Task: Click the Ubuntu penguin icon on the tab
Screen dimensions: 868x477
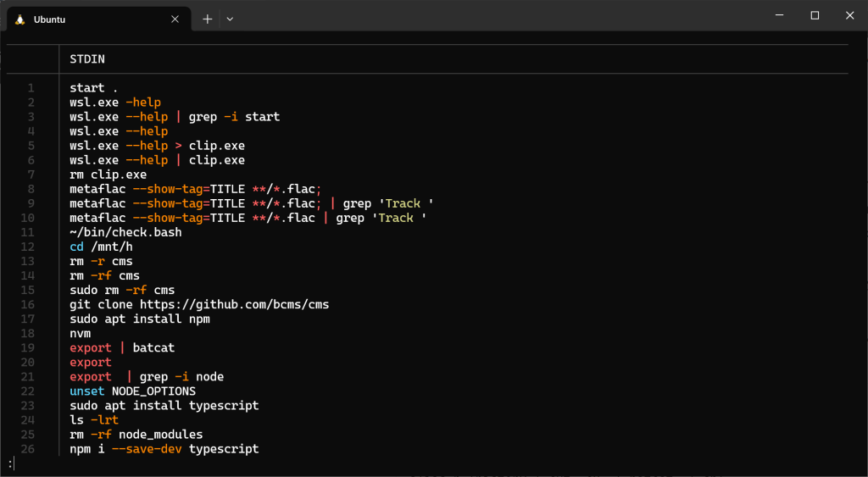Action: click(x=19, y=19)
